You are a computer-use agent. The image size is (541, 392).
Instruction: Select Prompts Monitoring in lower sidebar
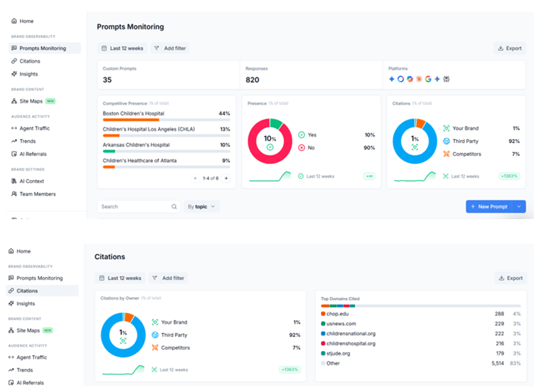tap(36, 278)
